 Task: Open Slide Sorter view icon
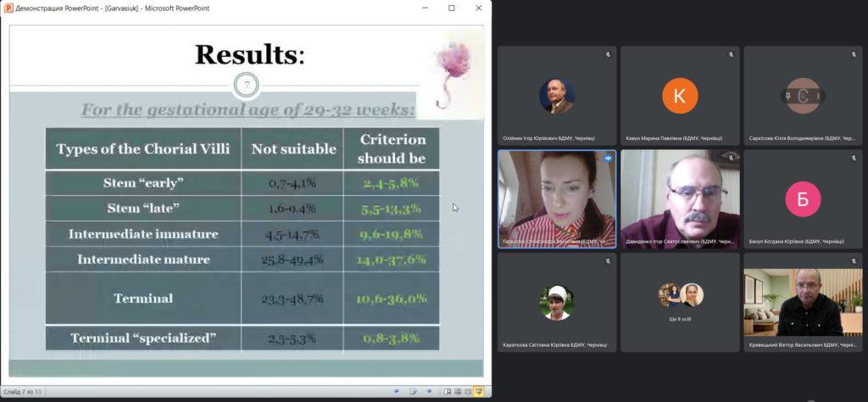click(x=458, y=391)
